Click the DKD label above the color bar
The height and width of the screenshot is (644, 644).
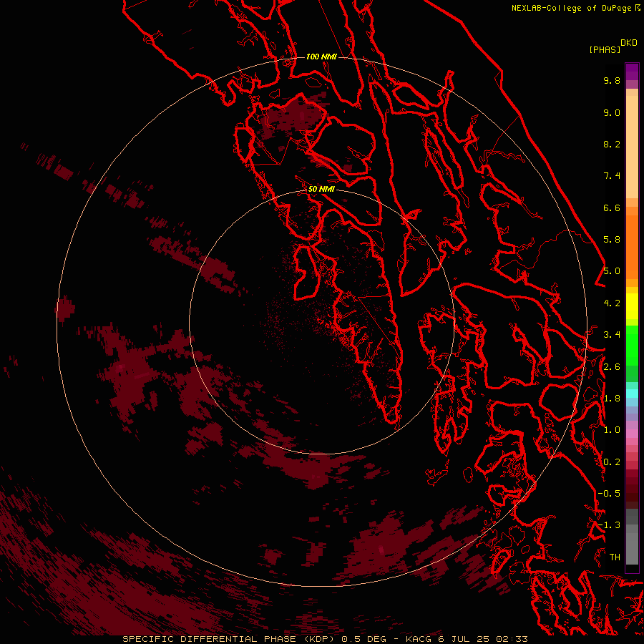click(629, 43)
